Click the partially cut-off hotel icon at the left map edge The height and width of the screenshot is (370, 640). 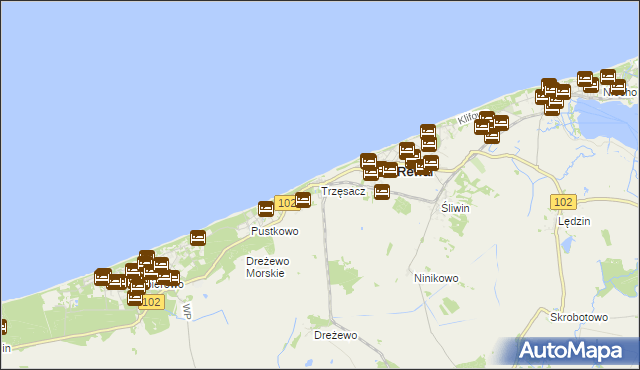[3, 327]
